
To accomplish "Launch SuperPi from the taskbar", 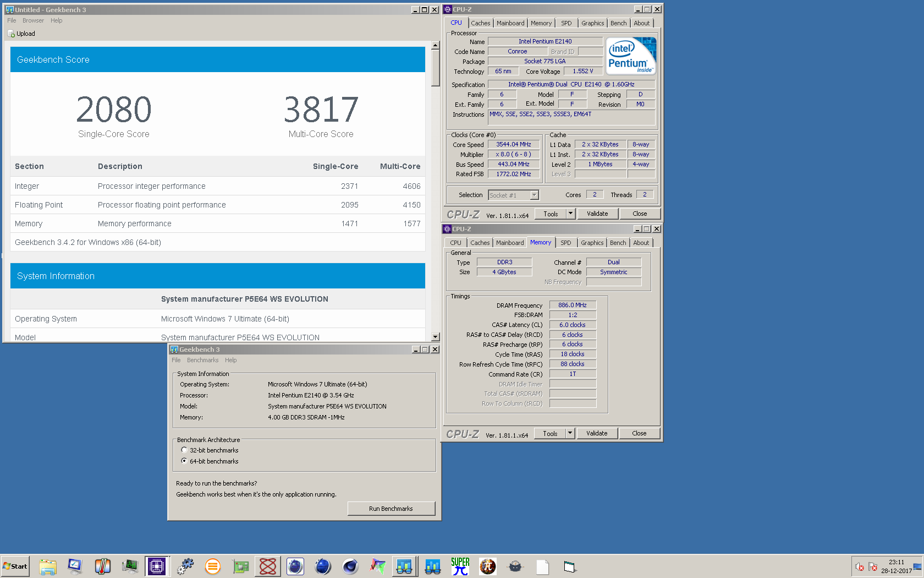I will coord(460,566).
